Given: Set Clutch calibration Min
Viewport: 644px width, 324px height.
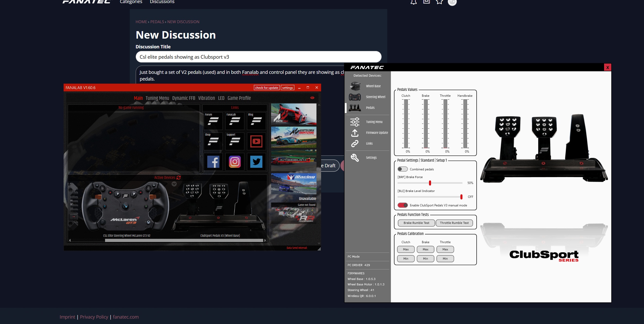Looking at the screenshot, I should pyautogui.click(x=406, y=259).
